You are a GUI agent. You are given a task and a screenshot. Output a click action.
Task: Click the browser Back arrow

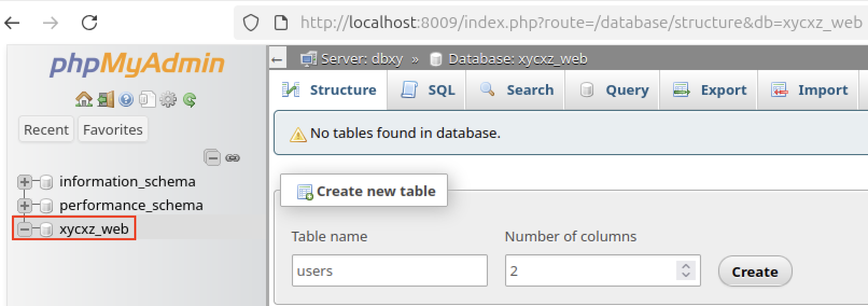(12, 23)
